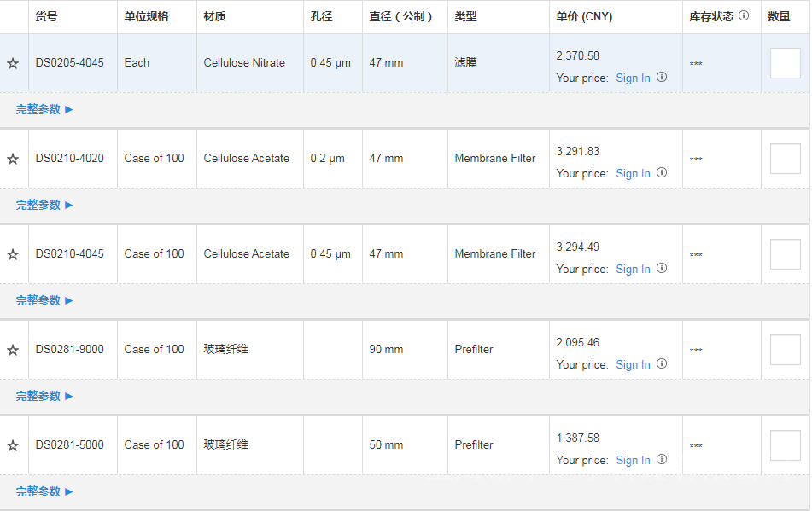Image resolution: width=812 pixels, height=511 pixels.
Task: Open price info icon for 1,387.58 row
Action: [662, 460]
